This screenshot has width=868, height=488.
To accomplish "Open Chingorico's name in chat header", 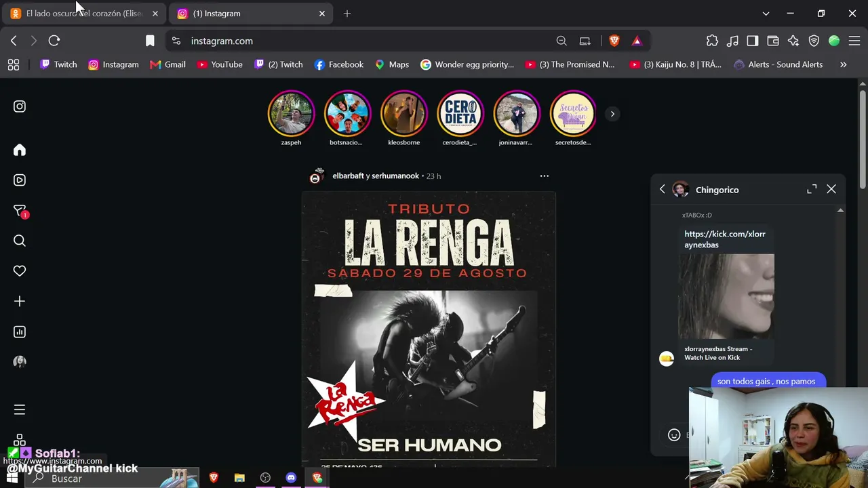I will (717, 190).
